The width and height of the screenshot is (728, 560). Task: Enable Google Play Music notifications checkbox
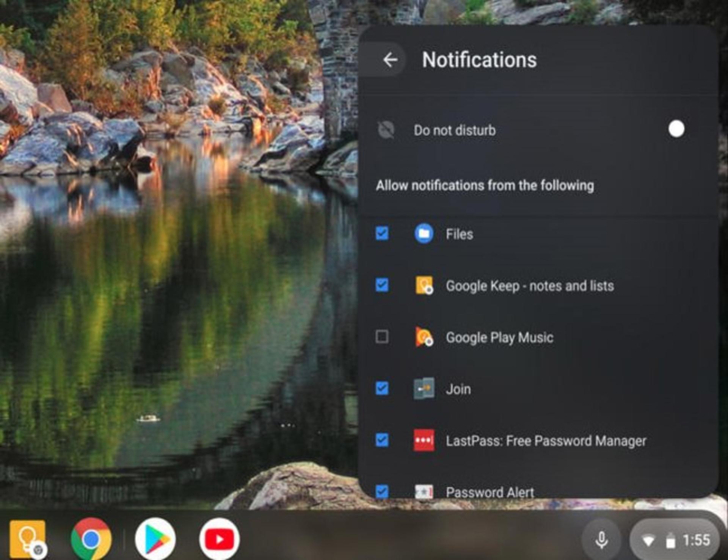pyautogui.click(x=382, y=337)
